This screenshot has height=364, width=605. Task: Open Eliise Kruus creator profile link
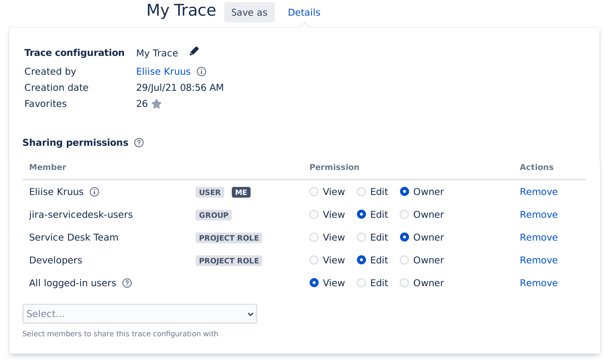163,72
